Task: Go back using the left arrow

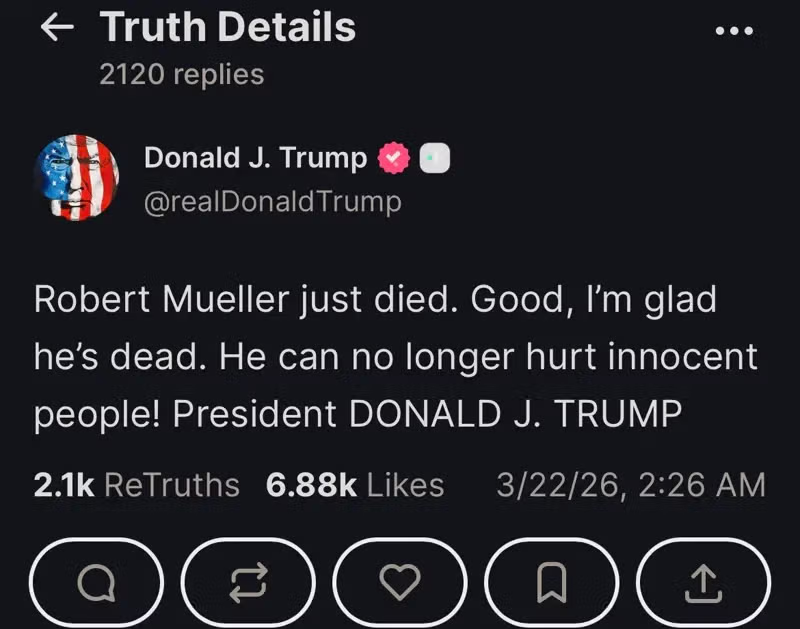Action: click(56, 28)
